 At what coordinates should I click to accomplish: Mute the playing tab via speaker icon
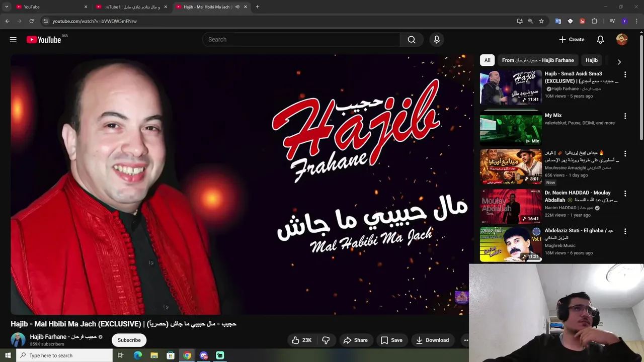coord(237,7)
